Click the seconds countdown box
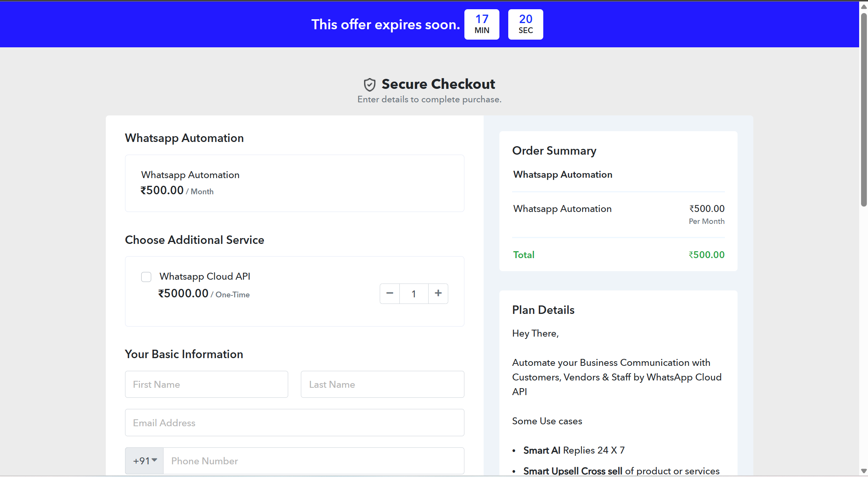The image size is (868, 477). coord(526,24)
